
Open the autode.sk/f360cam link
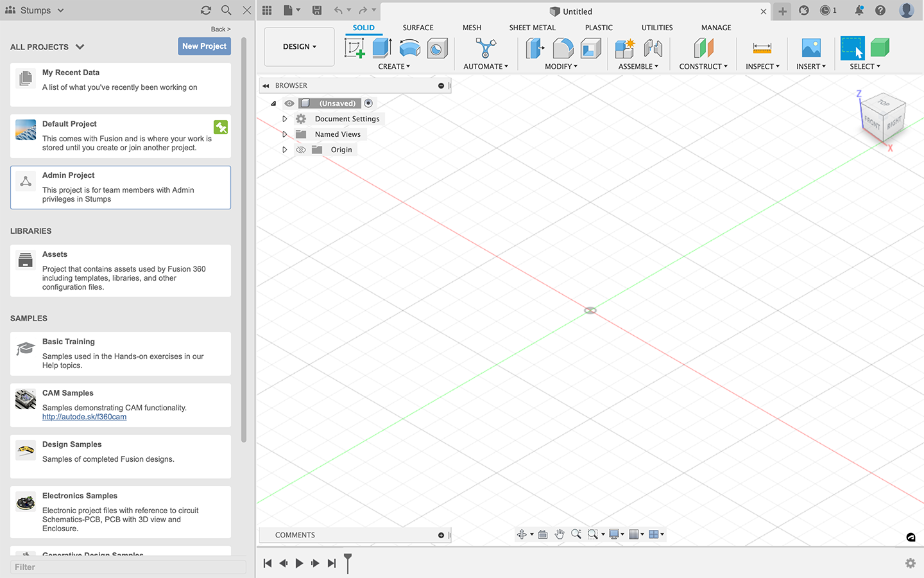pyautogui.click(x=84, y=417)
